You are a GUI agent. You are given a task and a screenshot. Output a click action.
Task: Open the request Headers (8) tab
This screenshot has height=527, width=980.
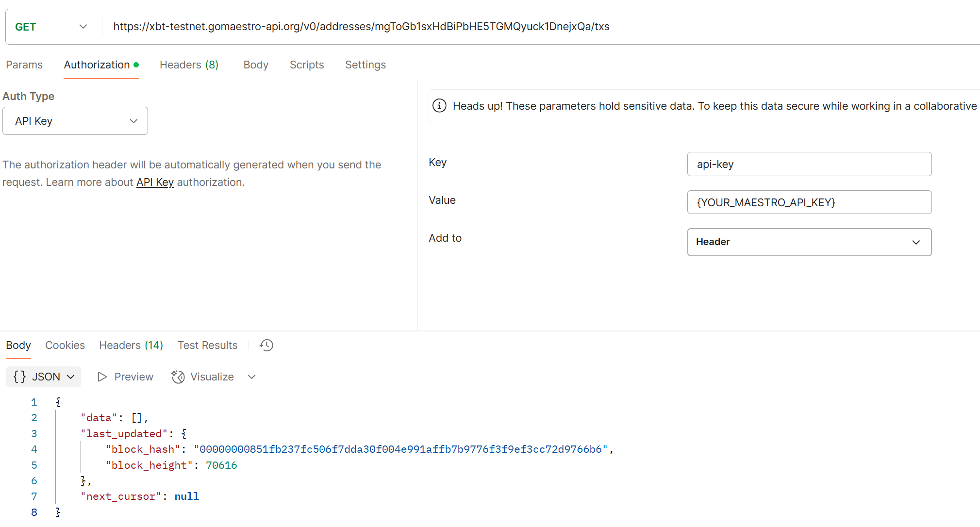point(189,65)
